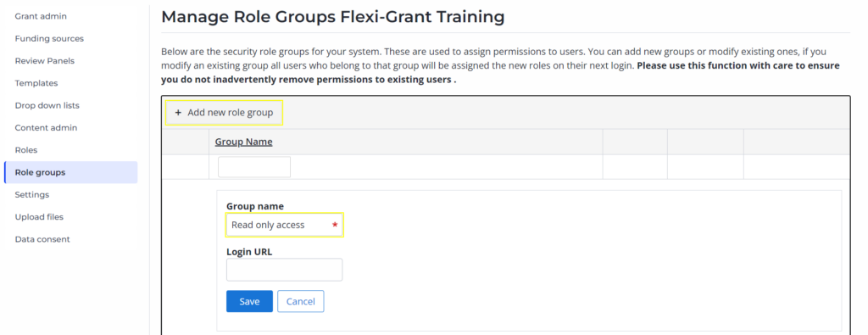
Task: Select Templates in the sidebar
Action: (36, 83)
